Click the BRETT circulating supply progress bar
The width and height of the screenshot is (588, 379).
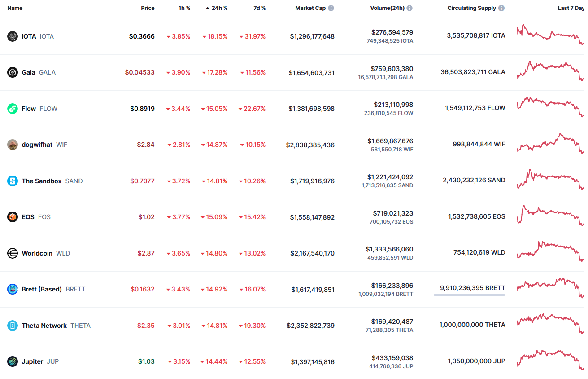(x=469, y=295)
